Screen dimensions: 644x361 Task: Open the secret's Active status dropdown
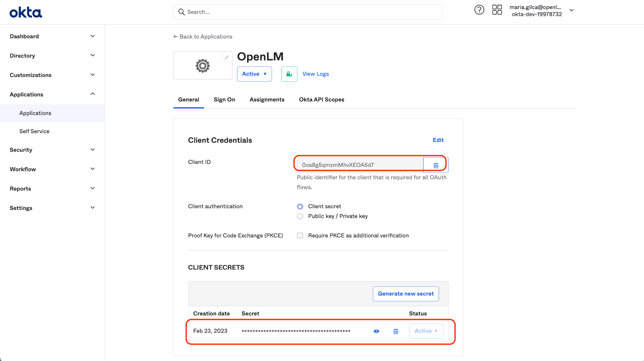coord(426,331)
